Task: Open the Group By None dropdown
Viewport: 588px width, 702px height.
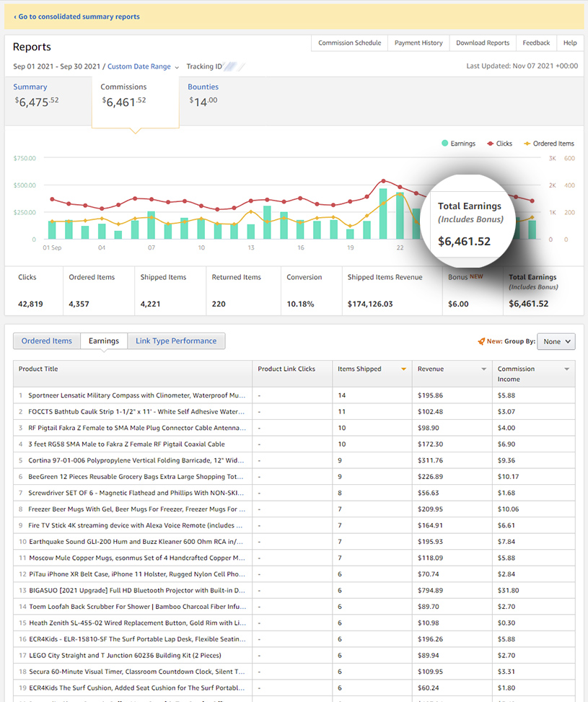Action: point(556,341)
